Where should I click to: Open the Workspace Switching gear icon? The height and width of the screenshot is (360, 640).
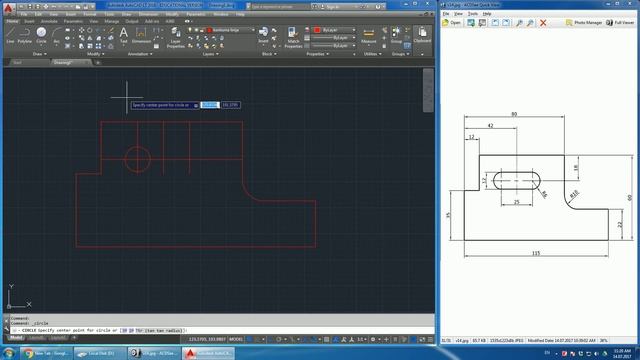373,339
